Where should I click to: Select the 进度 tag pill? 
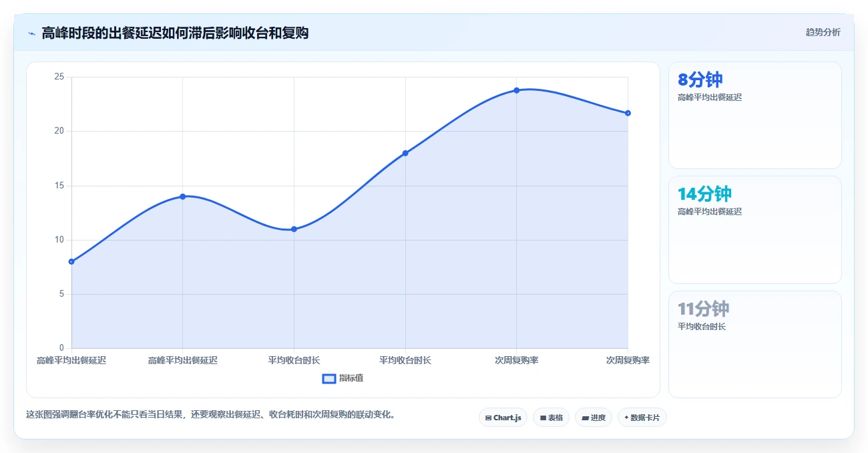pyautogui.click(x=593, y=418)
